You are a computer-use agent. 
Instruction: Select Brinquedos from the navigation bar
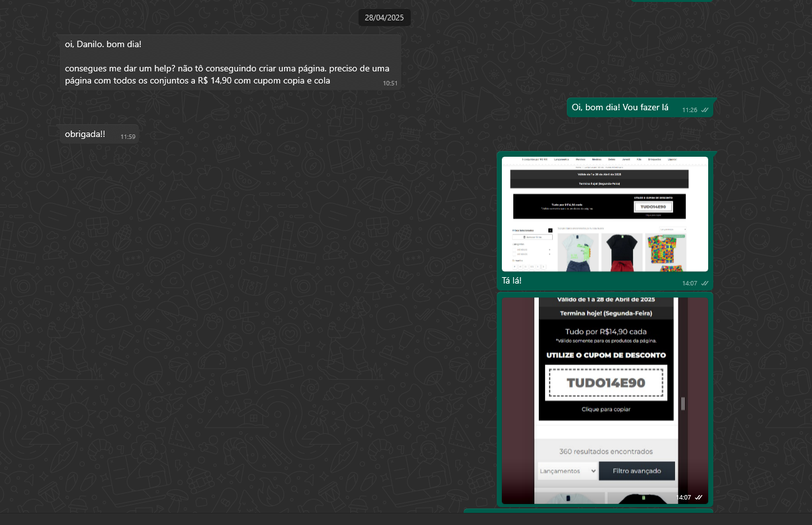click(x=654, y=159)
